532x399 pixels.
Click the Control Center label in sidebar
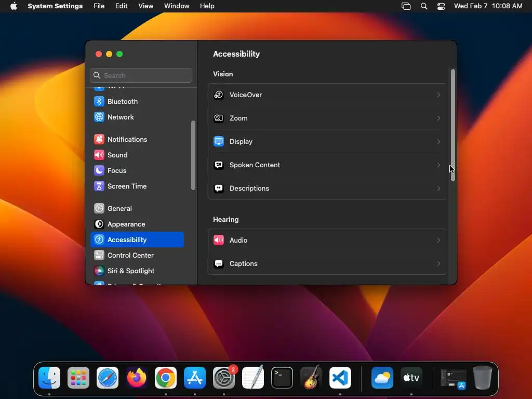[x=130, y=256]
